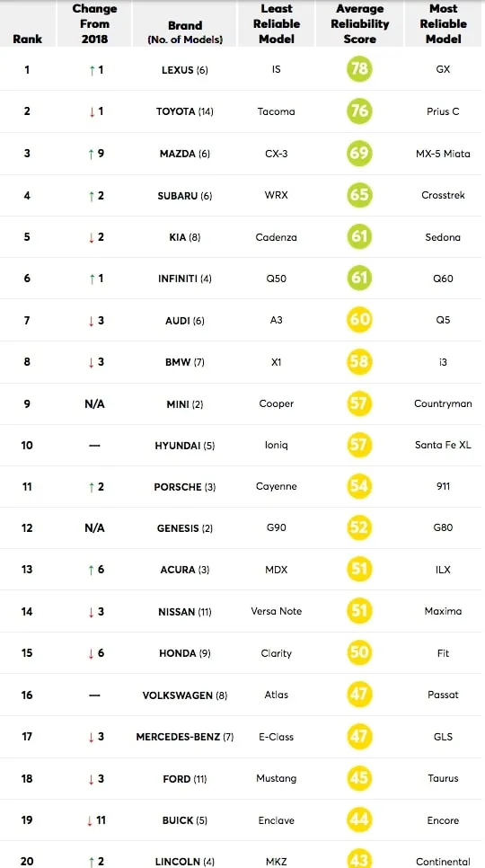Click the yellow 54 badge for Porsche

tap(359, 486)
